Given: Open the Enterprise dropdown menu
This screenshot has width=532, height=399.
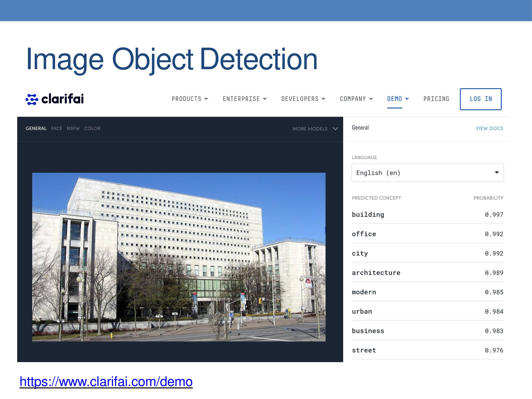Looking at the screenshot, I should (245, 99).
